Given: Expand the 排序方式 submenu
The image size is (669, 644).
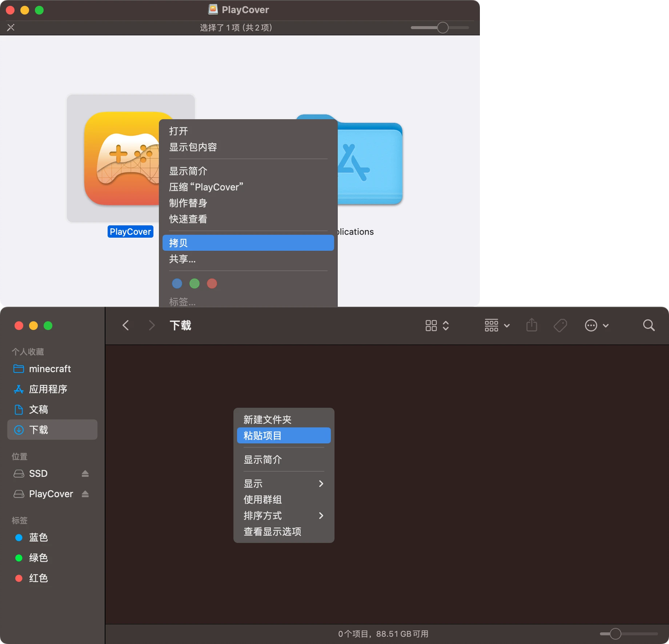Looking at the screenshot, I should pos(284,516).
